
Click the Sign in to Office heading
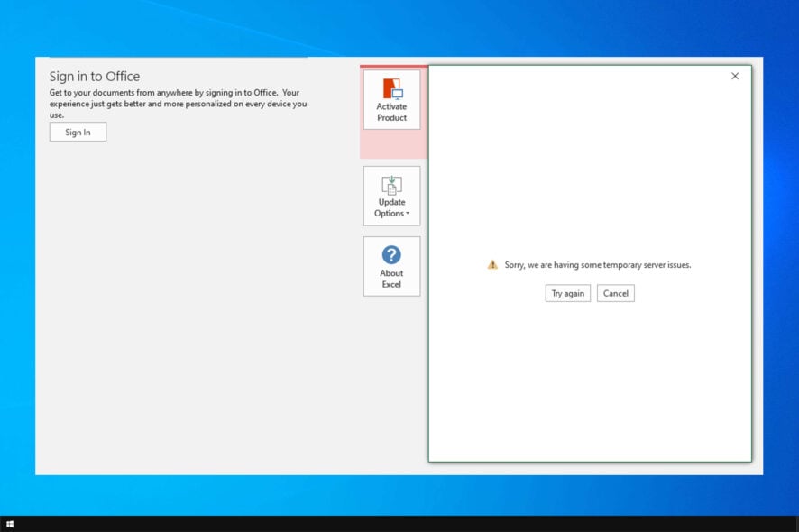95,76
